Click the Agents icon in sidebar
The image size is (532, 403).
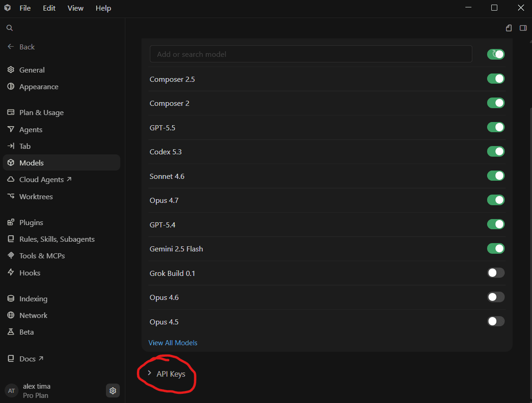pos(11,129)
